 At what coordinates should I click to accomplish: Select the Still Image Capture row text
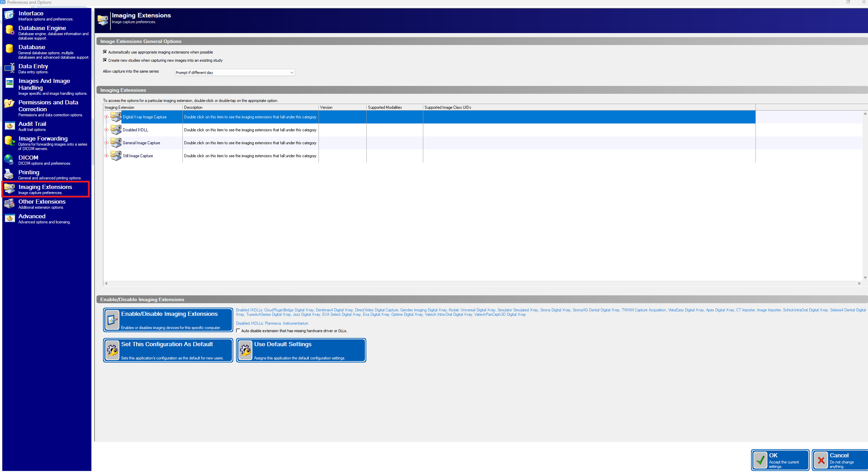point(138,156)
